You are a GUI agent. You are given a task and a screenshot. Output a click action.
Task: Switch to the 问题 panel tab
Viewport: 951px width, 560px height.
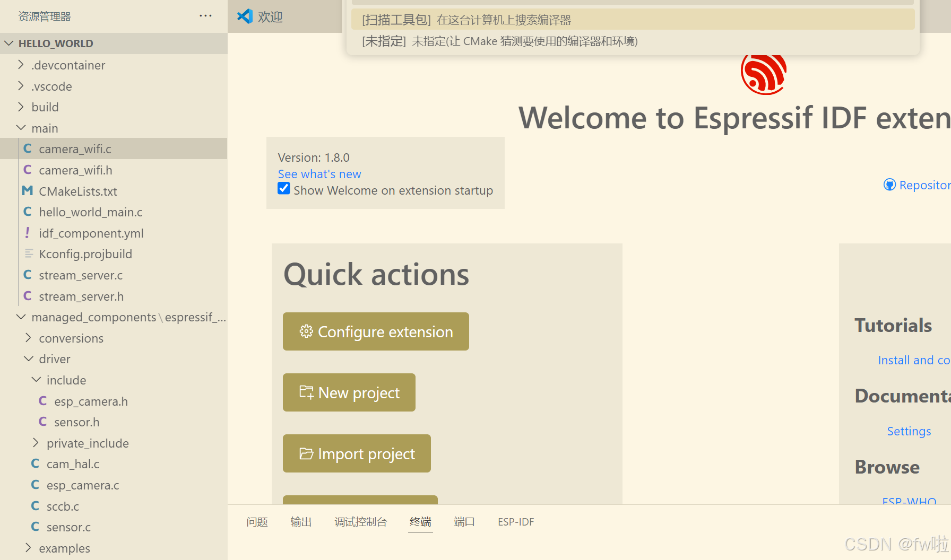click(x=257, y=522)
